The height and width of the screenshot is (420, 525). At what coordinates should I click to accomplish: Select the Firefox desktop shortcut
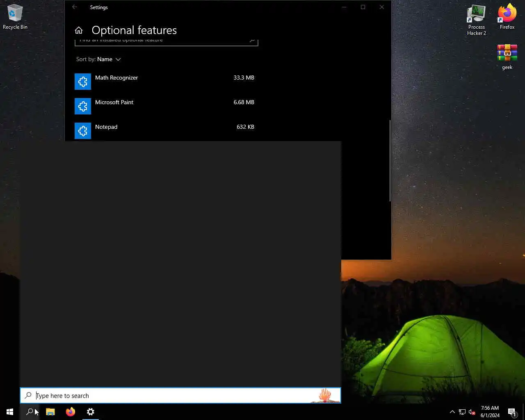tap(507, 17)
